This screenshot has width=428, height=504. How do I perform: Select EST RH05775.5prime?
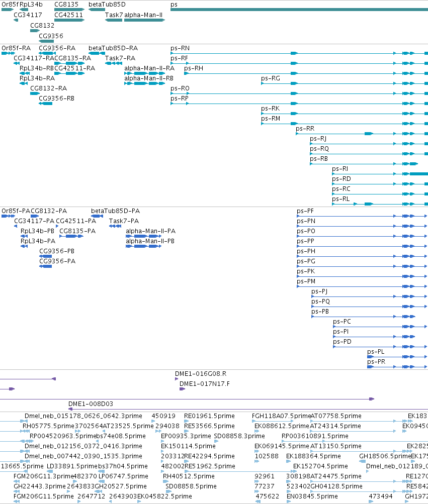coord(48,426)
